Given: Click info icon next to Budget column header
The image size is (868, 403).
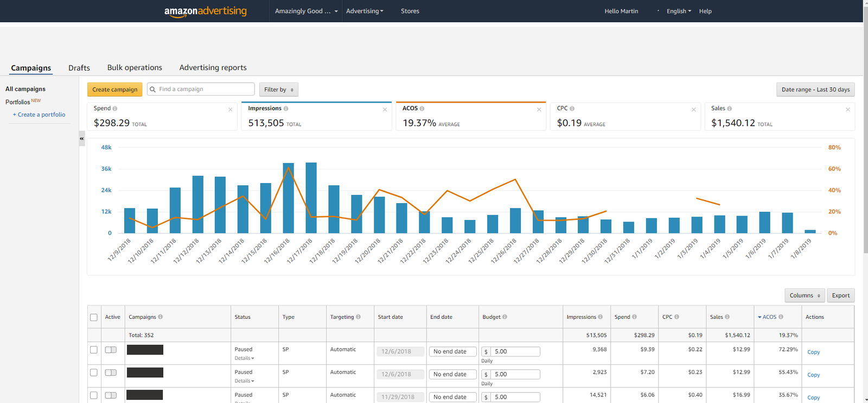Looking at the screenshot, I should (x=505, y=317).
